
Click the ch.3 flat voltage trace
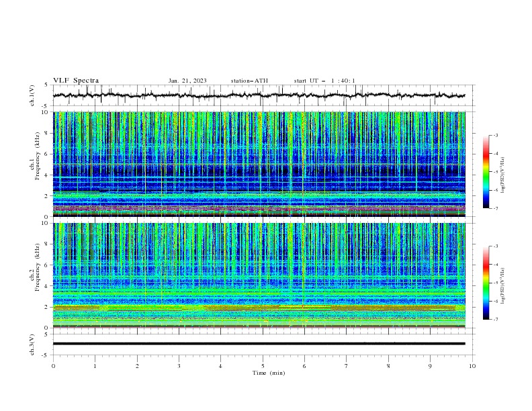[259, 344]
